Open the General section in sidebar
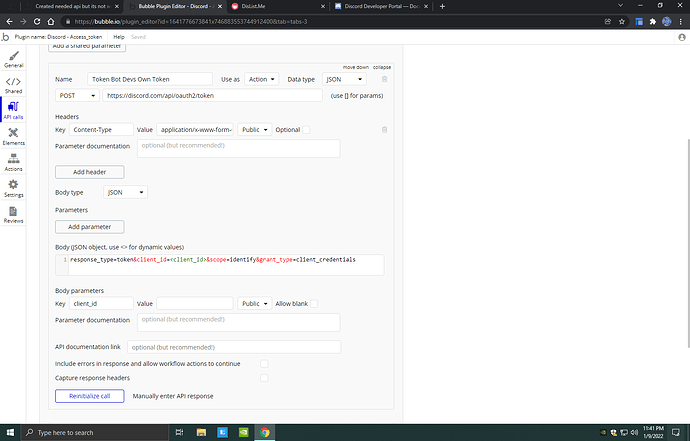This screenshot has width=690, height=441. coord(14,59)
